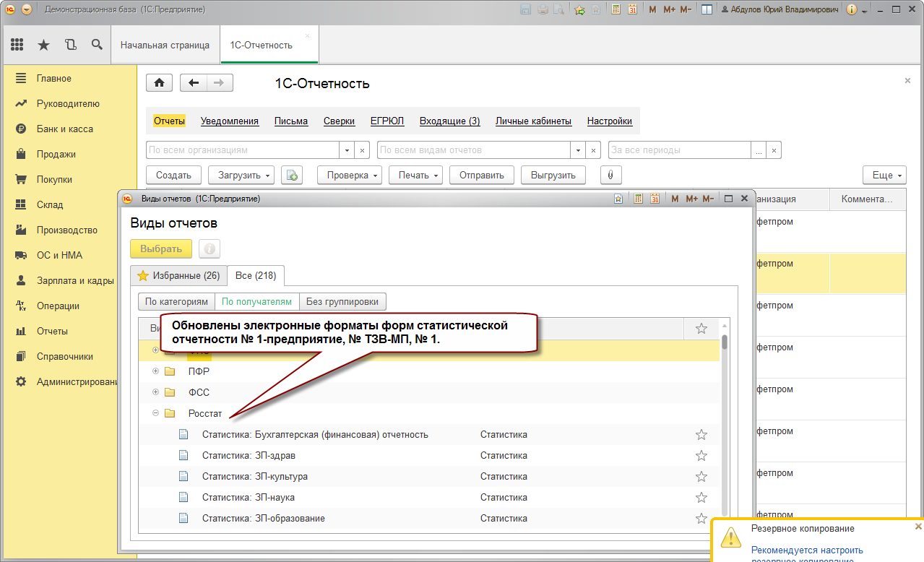Open the Печать dropdown button
This screenshot has width=924, height=562.
(x=418, y=175)
